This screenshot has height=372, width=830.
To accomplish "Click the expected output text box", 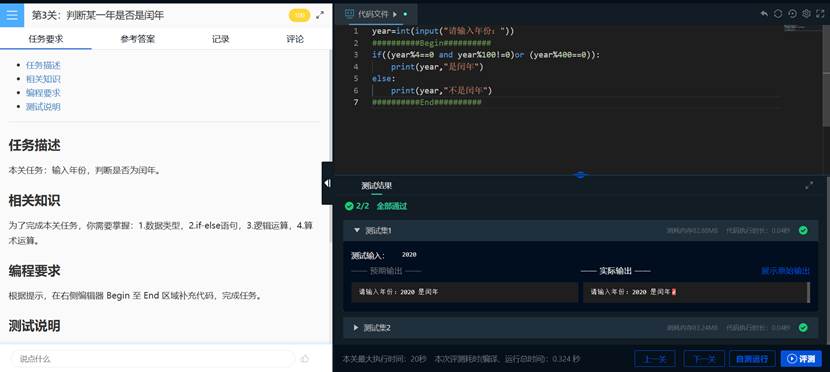I will click(x=465, y=292).
